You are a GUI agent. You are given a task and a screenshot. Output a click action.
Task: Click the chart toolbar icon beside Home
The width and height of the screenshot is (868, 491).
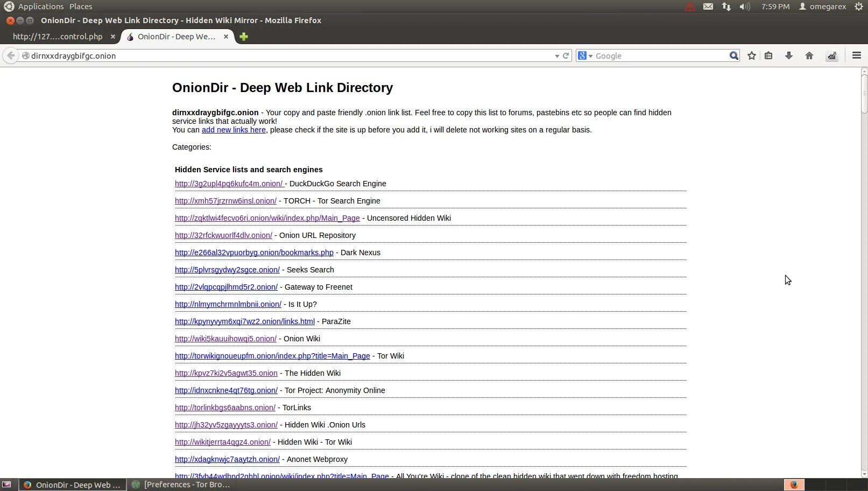pos(832,55)
